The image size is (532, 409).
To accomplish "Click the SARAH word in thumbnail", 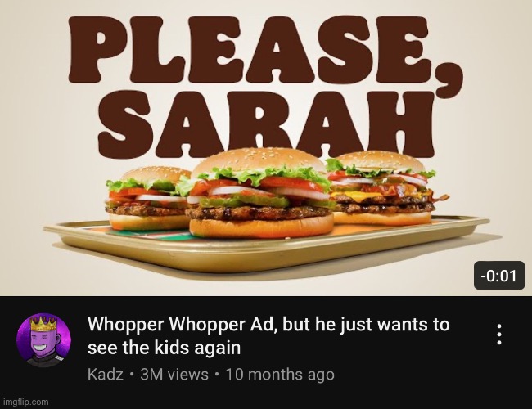I will point(266,124).
